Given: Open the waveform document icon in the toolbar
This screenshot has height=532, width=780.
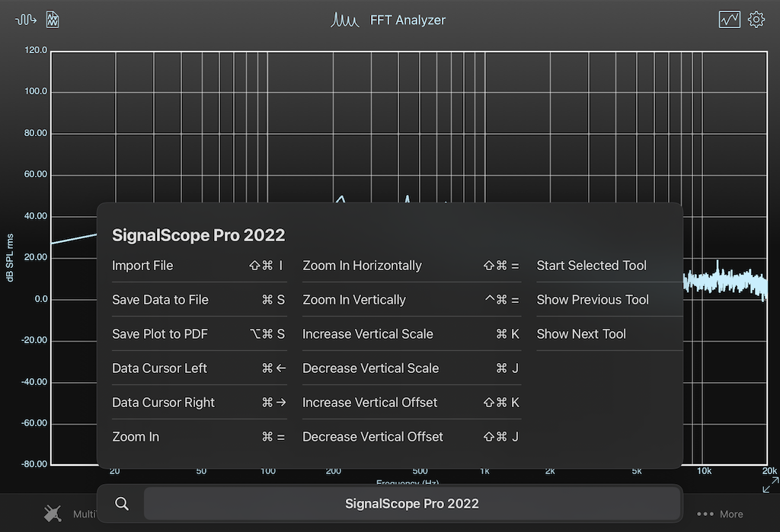Looking at the screenshot, I should tap(53, 18).
